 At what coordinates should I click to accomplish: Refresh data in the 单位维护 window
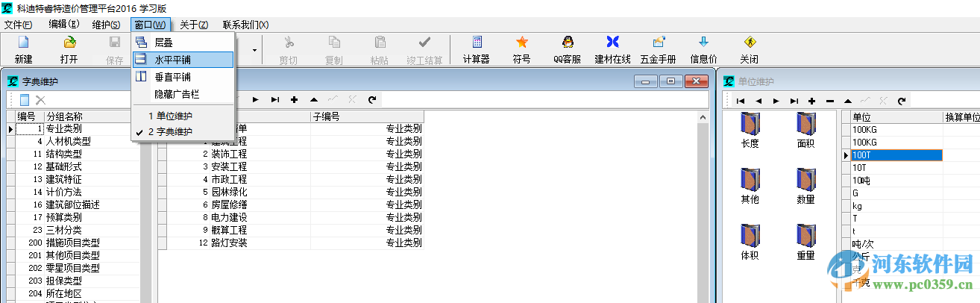coord(902,100)
